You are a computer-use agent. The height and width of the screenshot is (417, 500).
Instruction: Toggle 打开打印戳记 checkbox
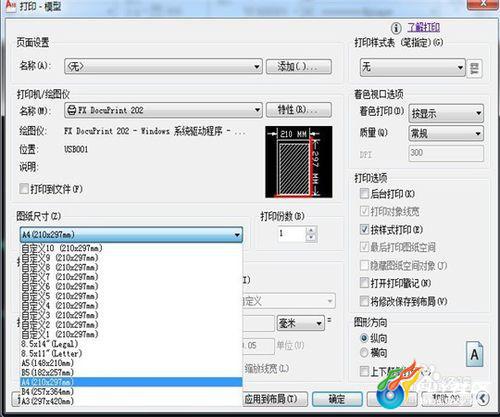pyautogui.click(x=364, y=283)
